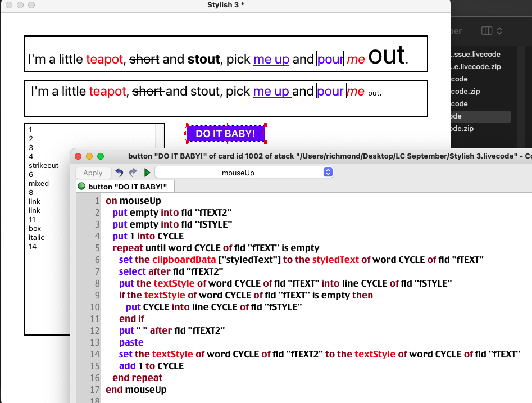Open the mouseUp handler dropdown
532x403 pixels.
click(244, 173)
